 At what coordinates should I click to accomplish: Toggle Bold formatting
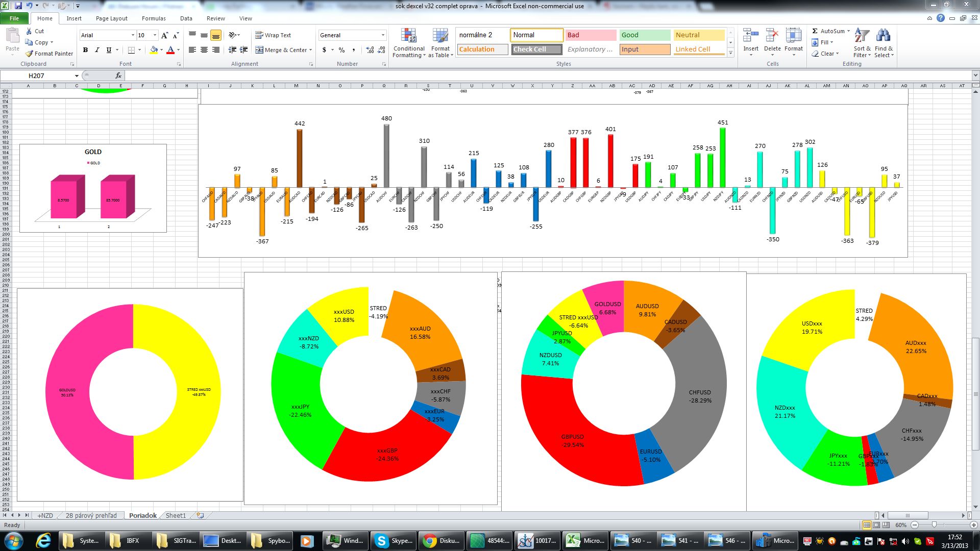[x=85, y=50]
